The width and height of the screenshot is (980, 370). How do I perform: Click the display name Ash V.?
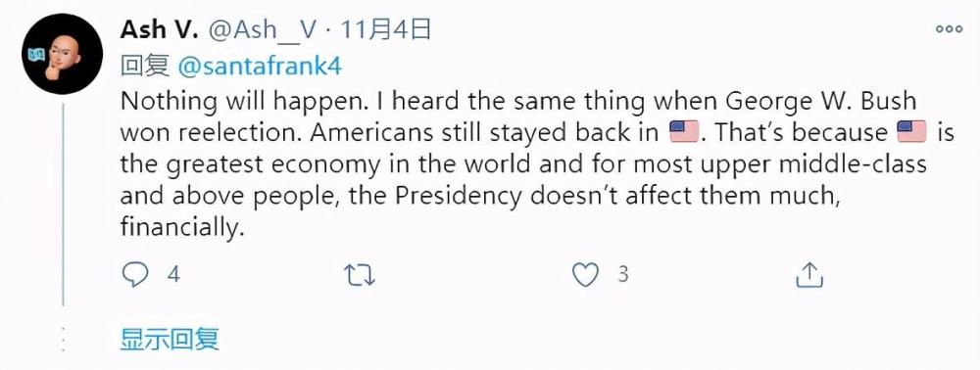coord(159,28)
